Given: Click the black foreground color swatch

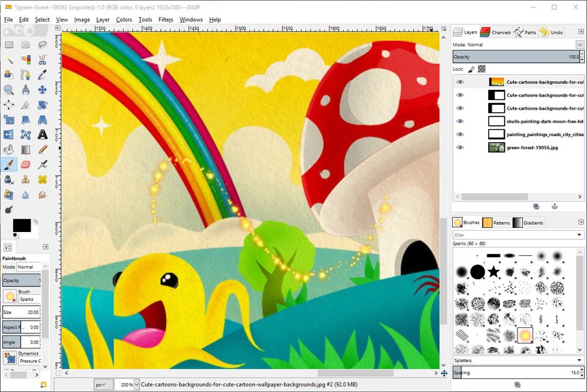Looking at the screenshot, I should coord(21,225).
